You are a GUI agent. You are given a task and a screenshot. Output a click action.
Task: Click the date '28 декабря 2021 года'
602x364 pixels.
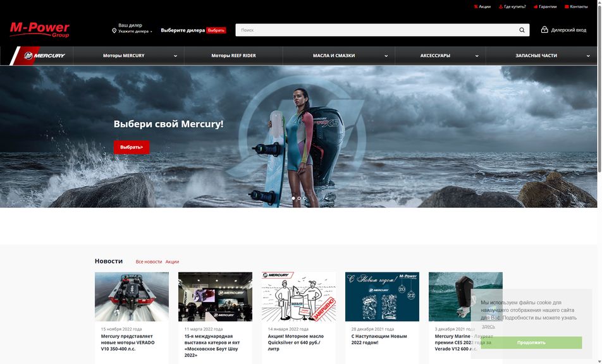pos(372,329)
